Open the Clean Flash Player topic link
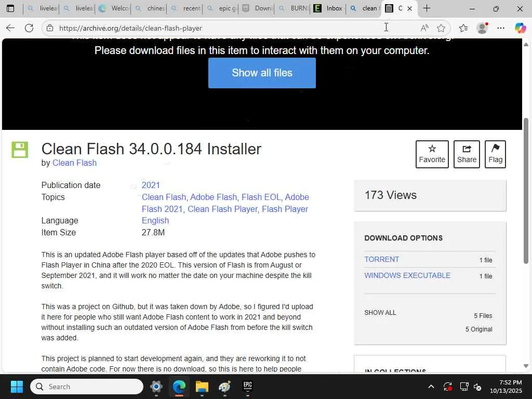This screenshot has height=399, width=532. 222,209
